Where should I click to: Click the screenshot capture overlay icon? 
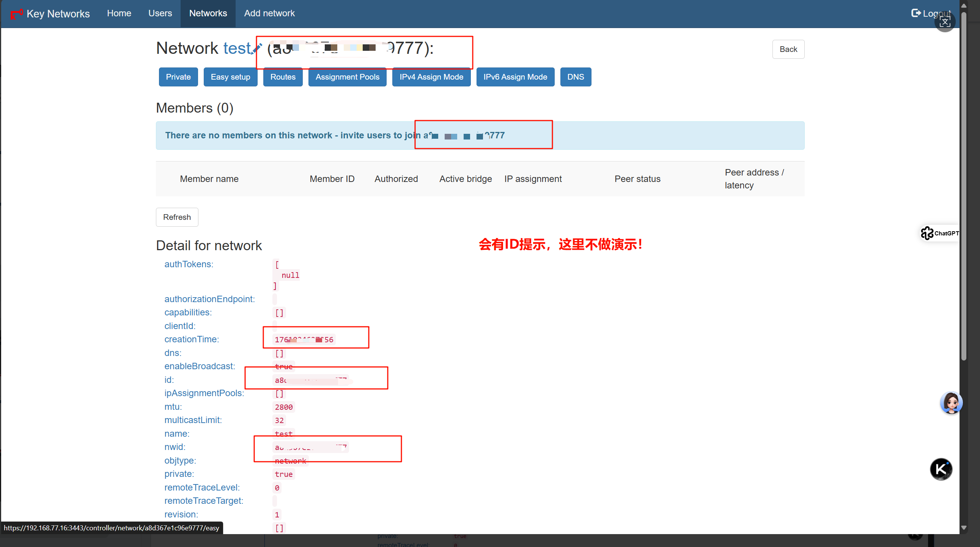945,22
